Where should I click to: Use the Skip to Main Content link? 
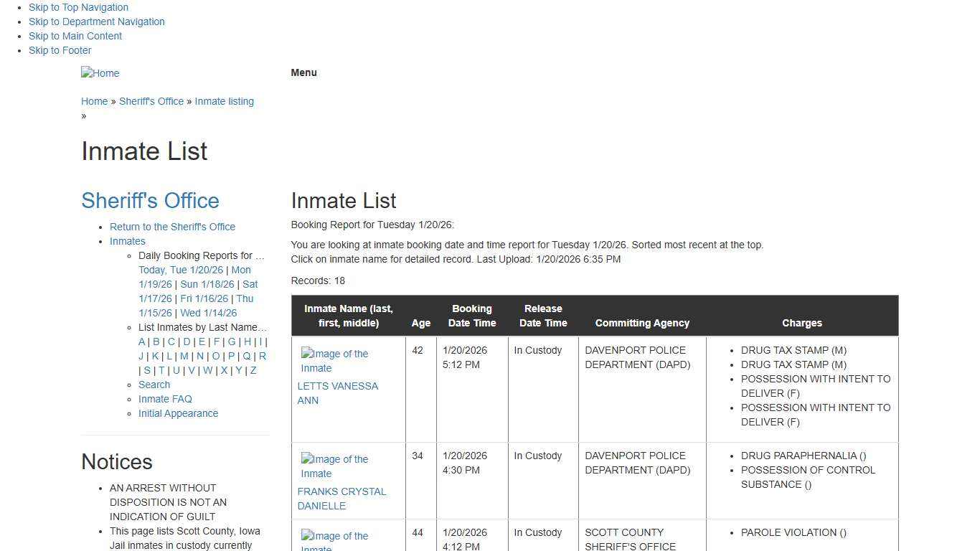pos(75,36)
